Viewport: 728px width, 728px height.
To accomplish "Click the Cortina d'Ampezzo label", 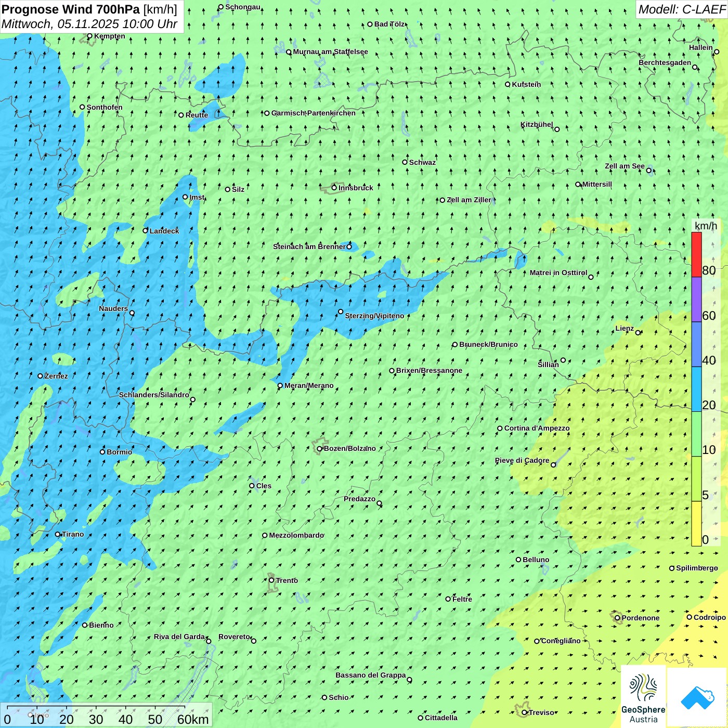I will (x=537, y=428).
